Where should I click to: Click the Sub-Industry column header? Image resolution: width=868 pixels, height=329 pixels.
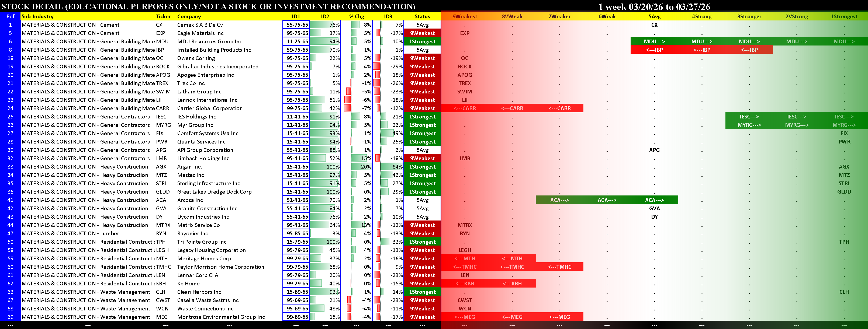click(37, 16)
